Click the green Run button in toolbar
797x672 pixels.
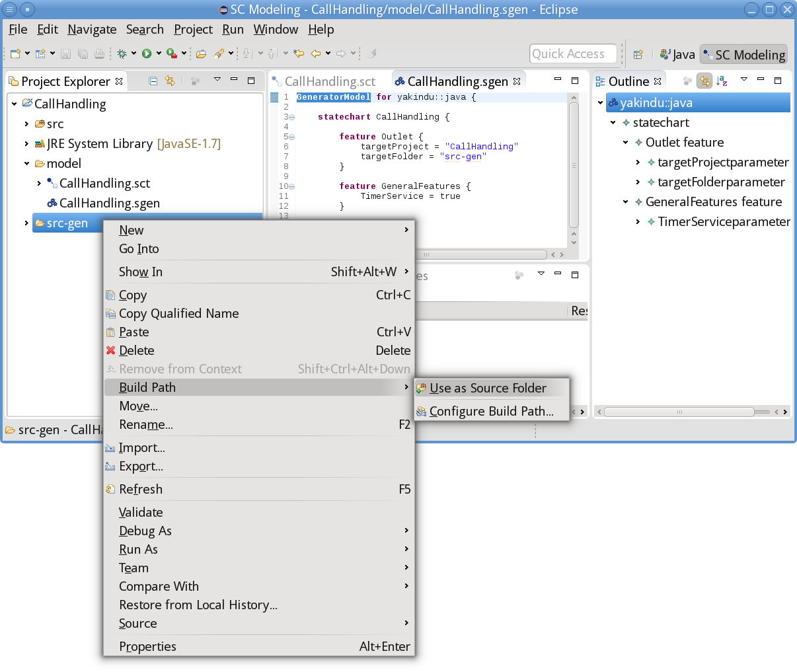tap(147, 54)
